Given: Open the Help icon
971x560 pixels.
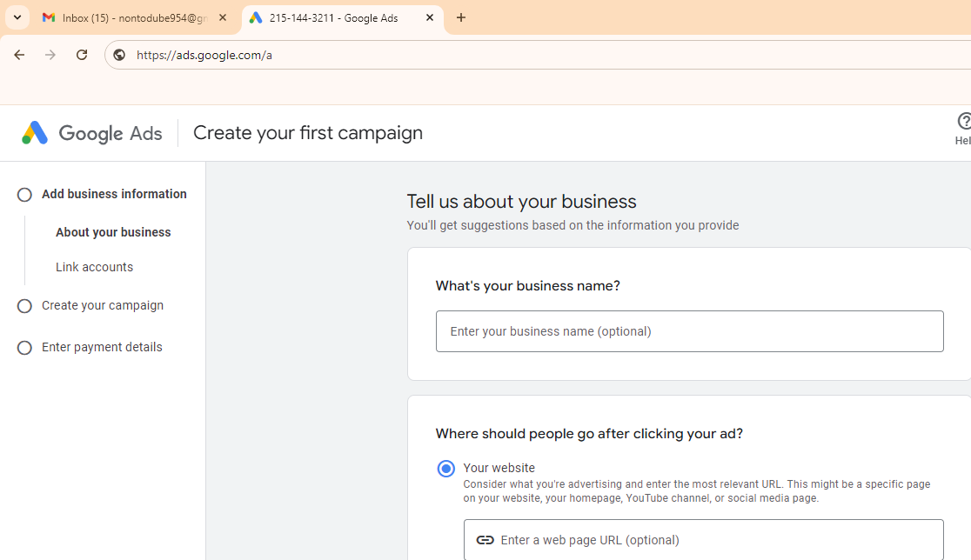Looking at the screenshot, I should tap(963, 122).
